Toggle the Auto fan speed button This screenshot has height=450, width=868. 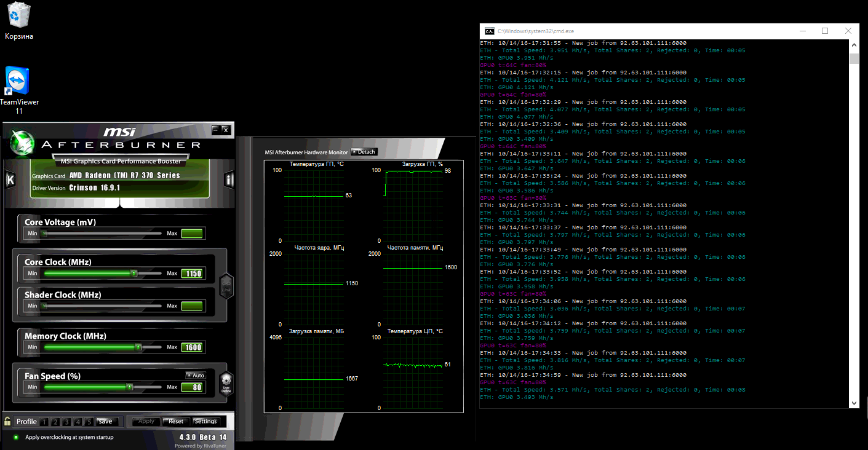click(x=196, y=375)
